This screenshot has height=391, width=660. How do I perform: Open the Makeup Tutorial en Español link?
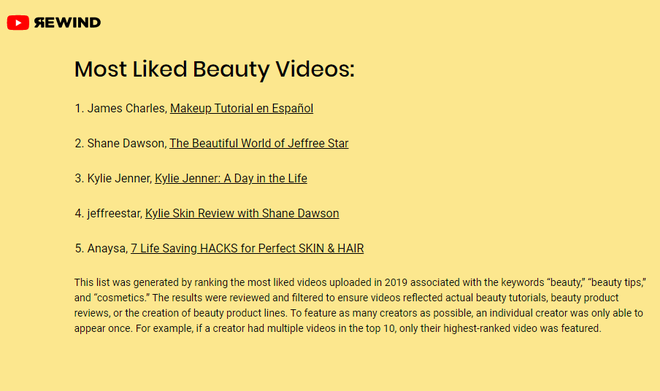242,108
